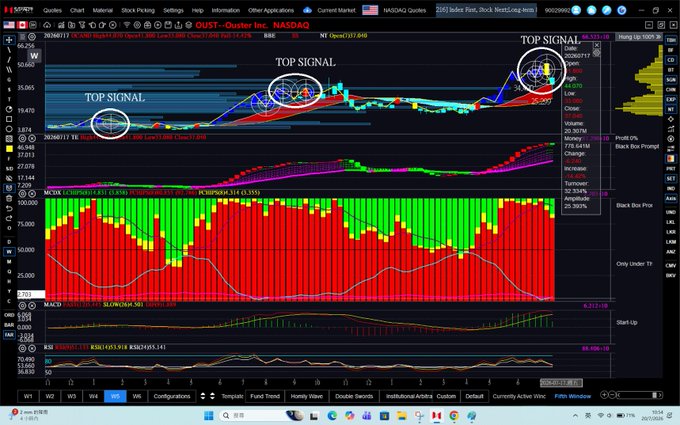The width and height of the screenshot is (680, 425).
Task: Open the Settings menu
Action: 173,10
